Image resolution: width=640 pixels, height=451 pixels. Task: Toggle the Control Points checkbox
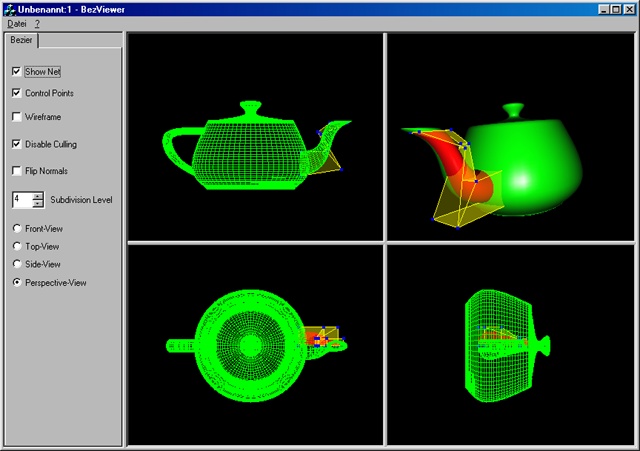(x=16, y=93)
